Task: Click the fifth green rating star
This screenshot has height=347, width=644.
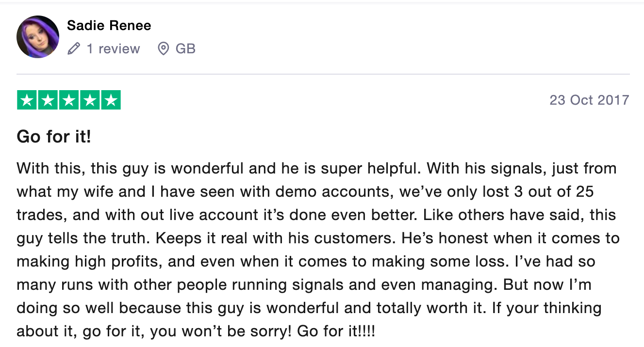Action: point(111,100)
